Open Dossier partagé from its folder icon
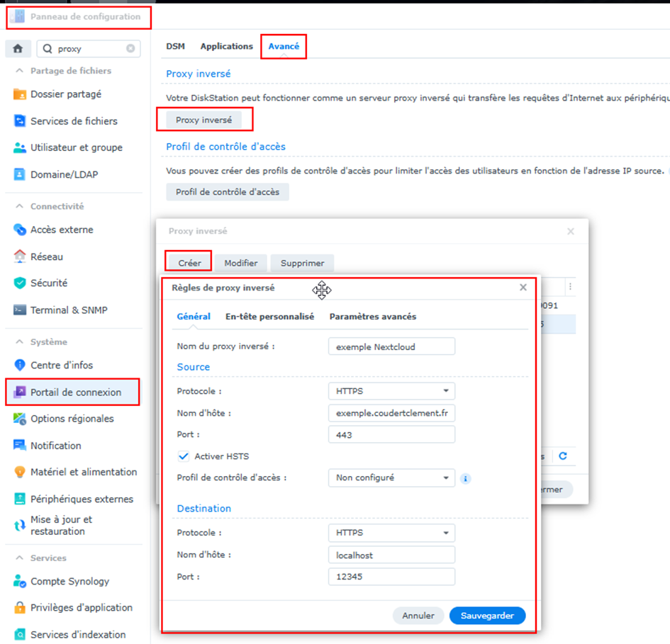This screenshot has width=670, height=644. click(20, 94)
